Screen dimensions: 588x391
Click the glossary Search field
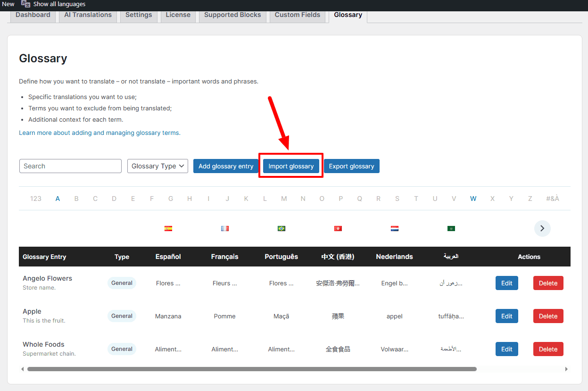pos(70,166)
